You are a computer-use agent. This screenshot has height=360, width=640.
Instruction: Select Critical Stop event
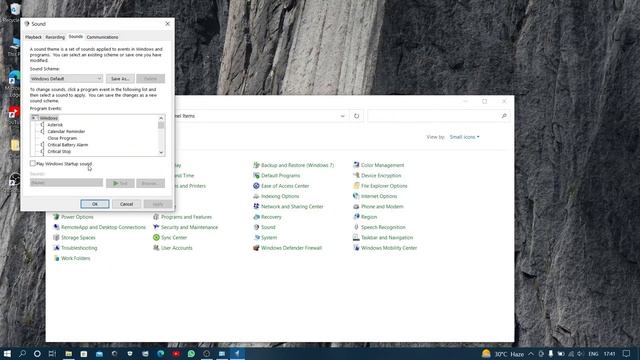coord(59,151)
